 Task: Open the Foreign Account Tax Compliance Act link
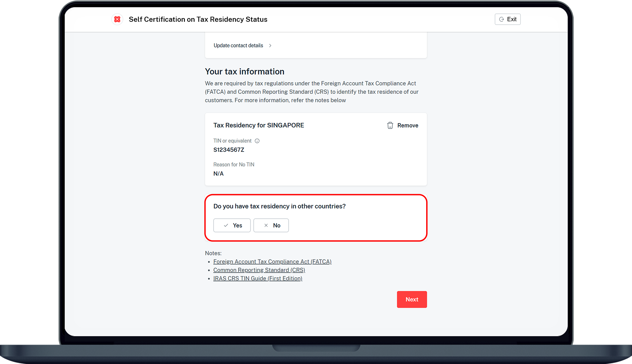272,261
